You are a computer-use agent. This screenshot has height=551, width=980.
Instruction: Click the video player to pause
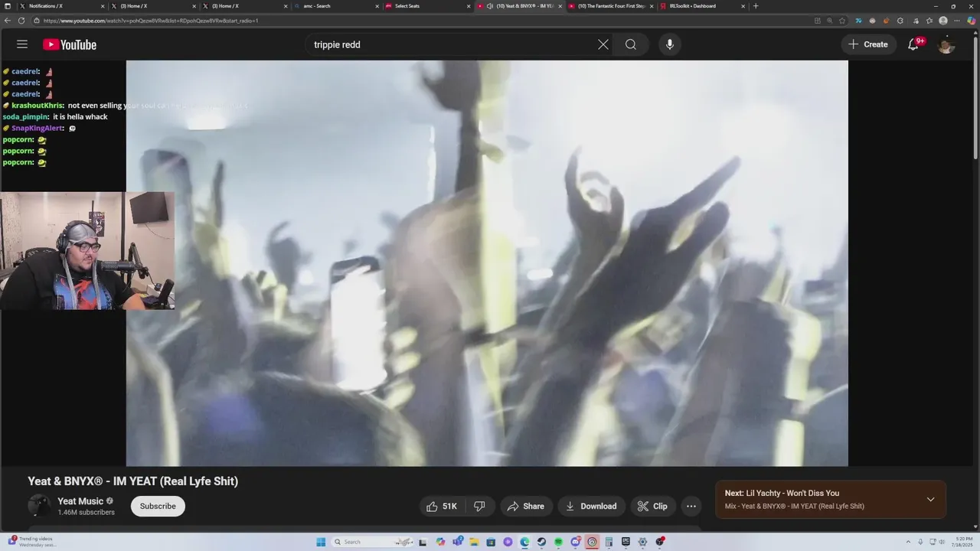(x=487, y=263)
